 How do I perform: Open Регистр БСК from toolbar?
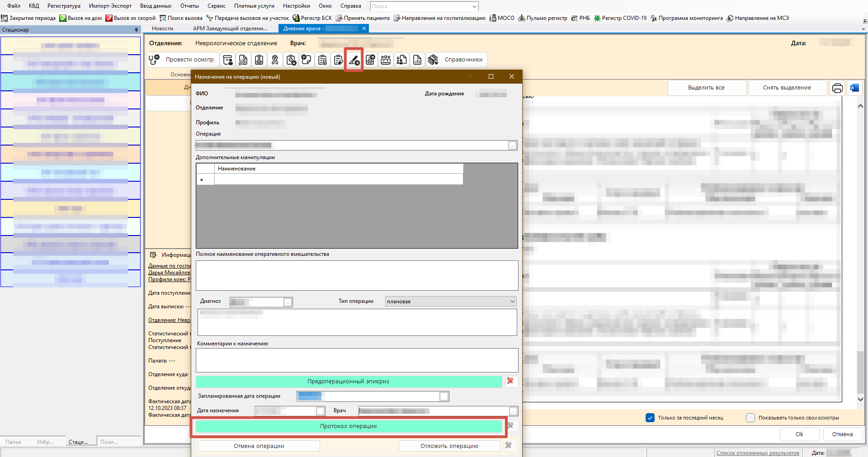(312, 18)
